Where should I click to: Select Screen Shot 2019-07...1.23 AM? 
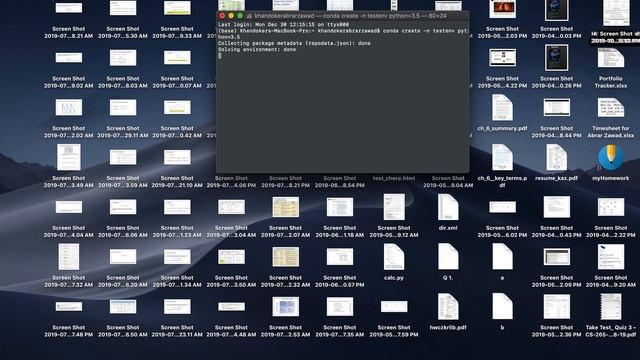click(x=177, y=207)
